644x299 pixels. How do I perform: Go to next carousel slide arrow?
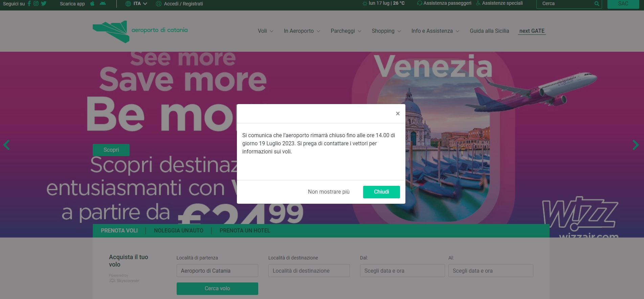pyautogui.click(x=636, y=145)
